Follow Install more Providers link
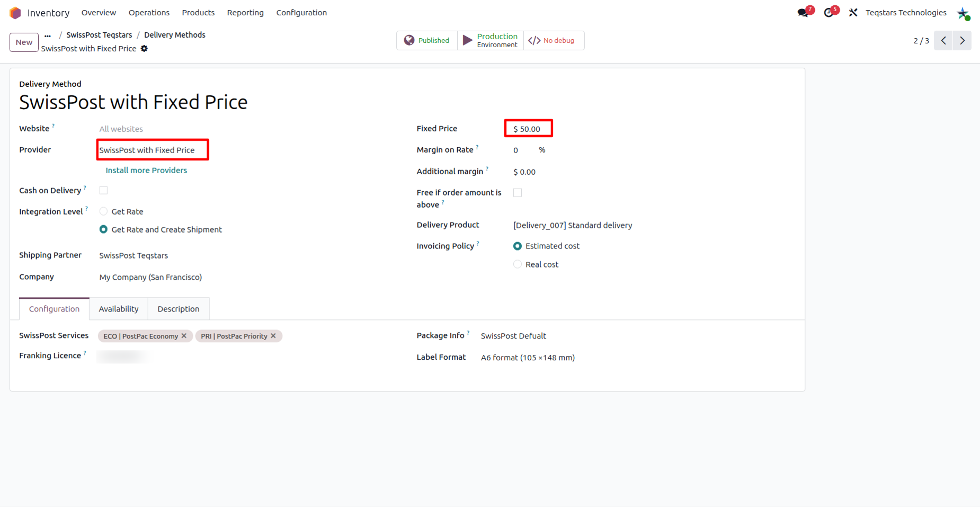The width and height of the screenshot is (980, 507). [146, 171]
